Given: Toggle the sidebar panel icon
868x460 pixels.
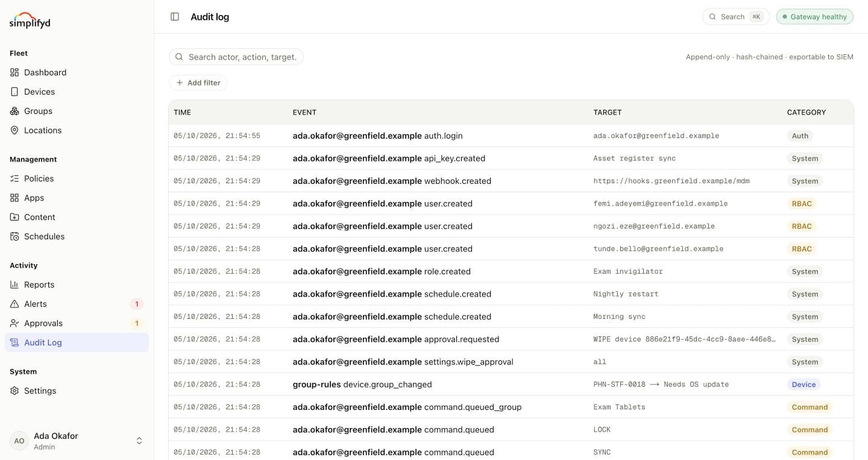Looking at the screenshot, I should [x=175, y=17].
